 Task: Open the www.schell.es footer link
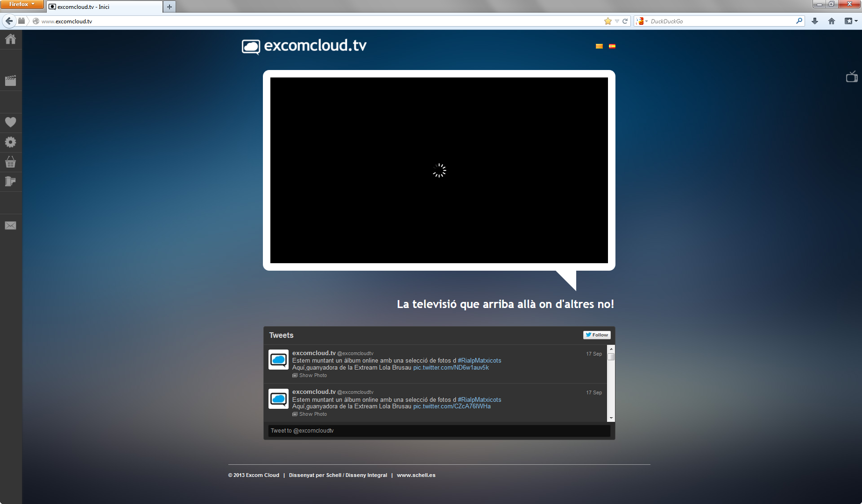coord(416,476)
